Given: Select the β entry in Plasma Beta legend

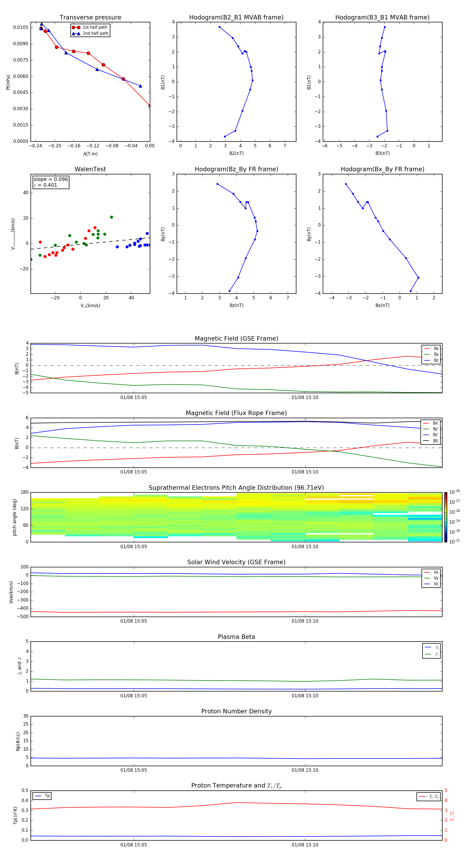Looking at the screenshot, I should pos(431,654).
